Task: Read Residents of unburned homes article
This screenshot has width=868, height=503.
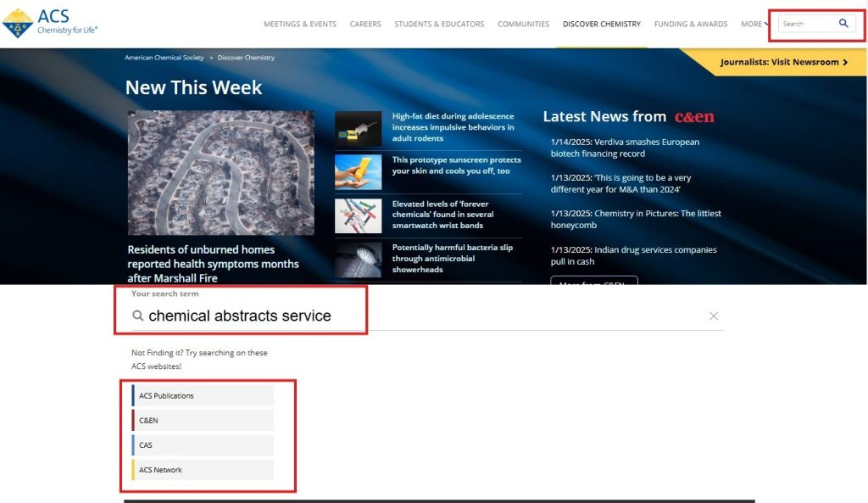Action: (213, 264)
